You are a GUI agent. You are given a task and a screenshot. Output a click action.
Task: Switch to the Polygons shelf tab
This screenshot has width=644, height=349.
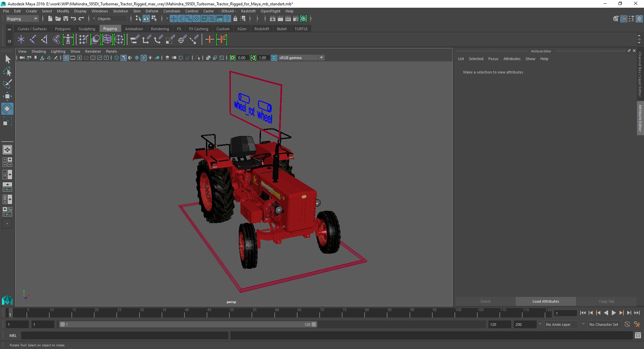63,29
